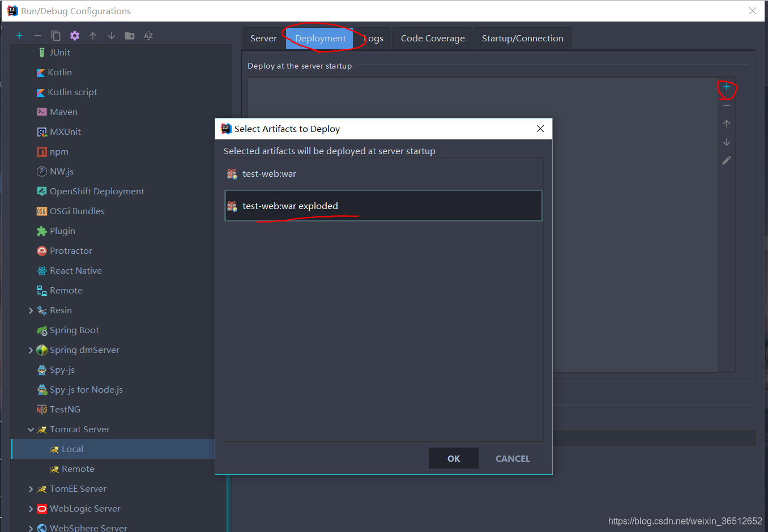Click the Plugin puzzle icon
This screenshot has height=532, width=768.
[x=42, y=231]
